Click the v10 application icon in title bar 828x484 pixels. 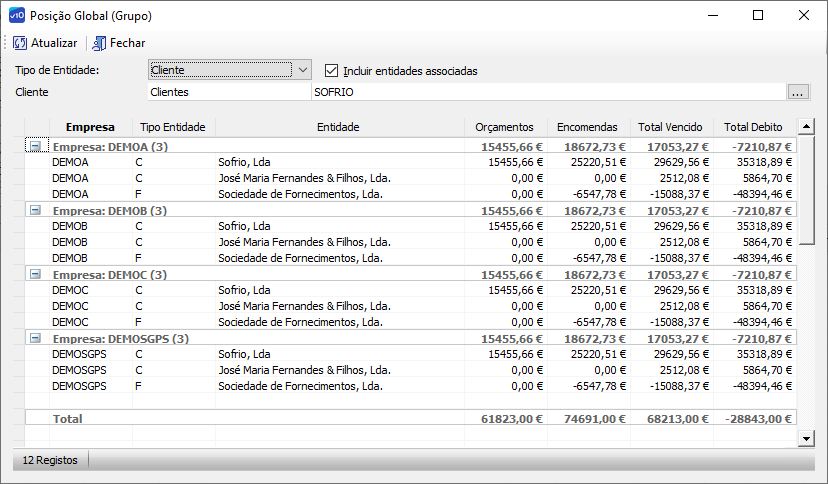tap(17, 15)
